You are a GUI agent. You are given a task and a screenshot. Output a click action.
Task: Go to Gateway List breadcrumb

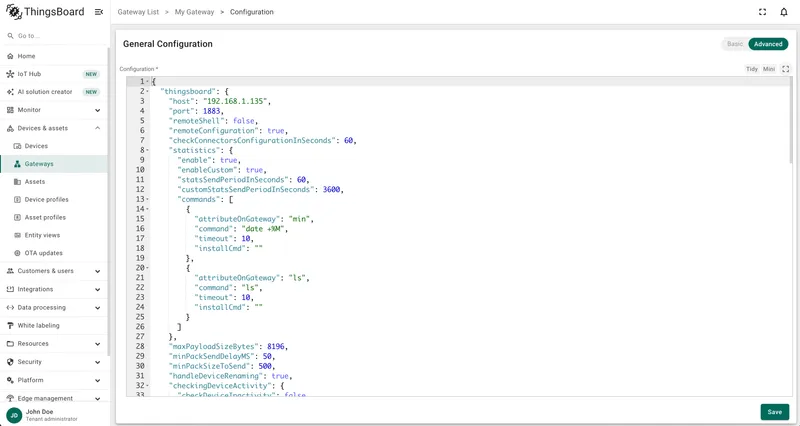point(138,12)
